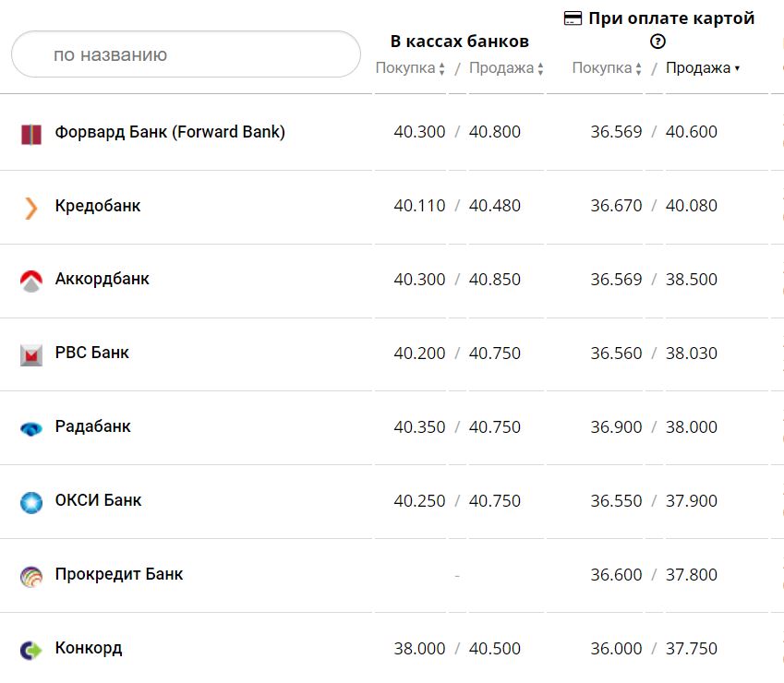784x683 pixels.
Task: Click the Радабанк logo icon
Action: click(31, 429)
